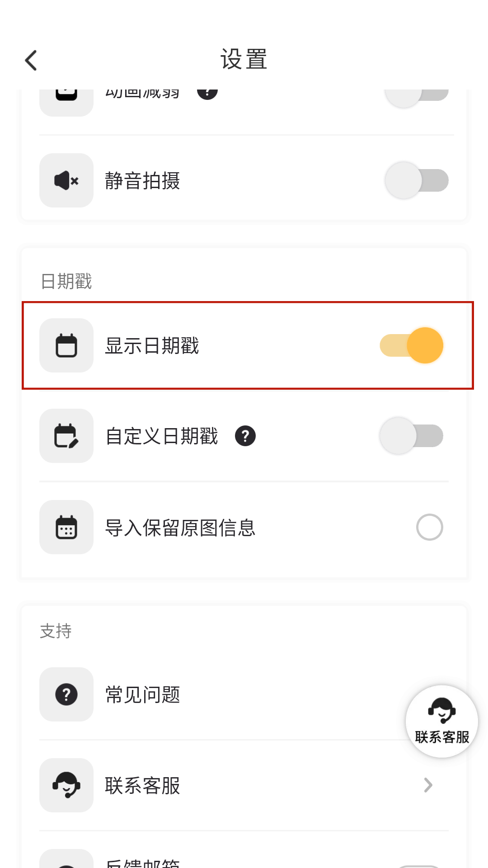Image resolution: width=488 pixels, height=868 pixels.
Task: Click the help icon beside 自定义日期戳
Action: 245,436
